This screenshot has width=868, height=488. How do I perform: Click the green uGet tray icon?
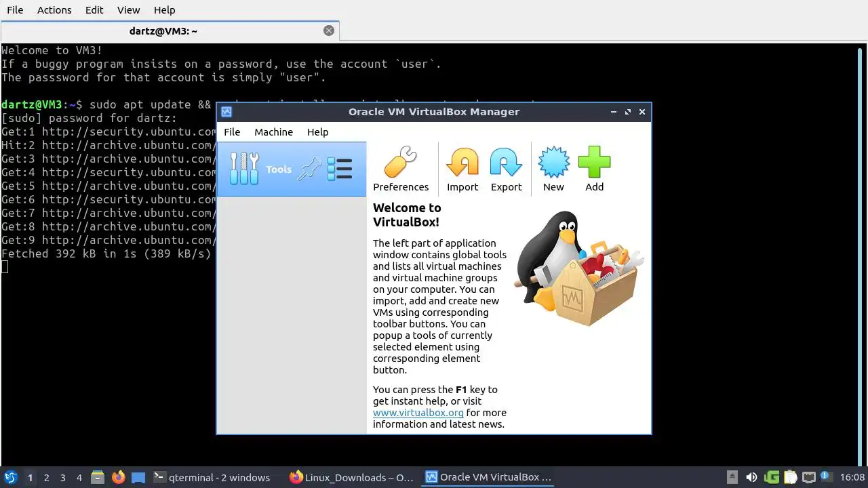[x=772, y=477]
